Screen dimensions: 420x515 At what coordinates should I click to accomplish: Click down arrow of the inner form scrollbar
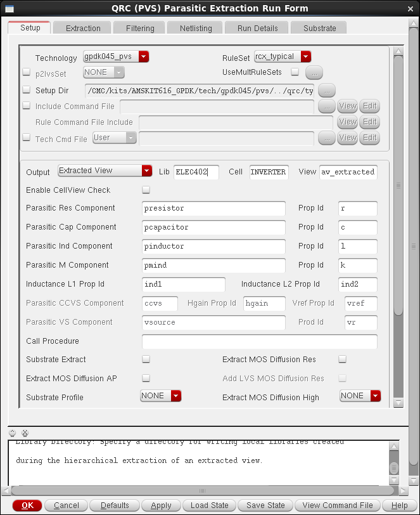coord(398,403)
